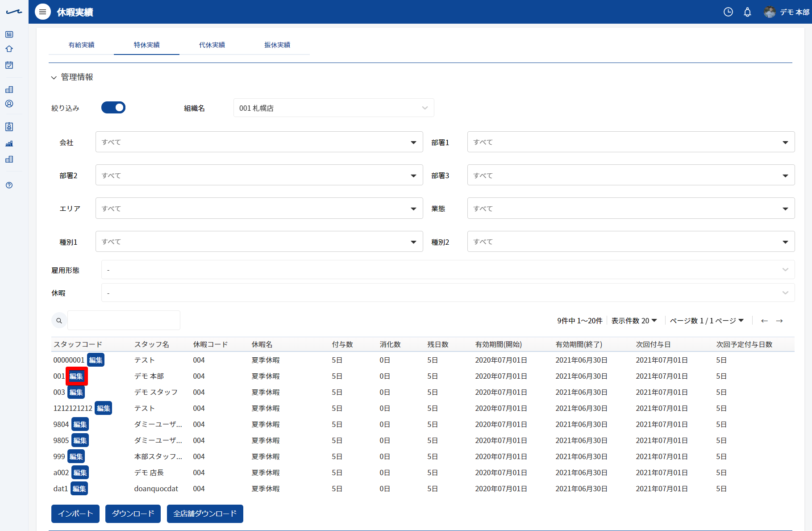The height and width of the screenshot is (531, 812).
Task: Open the calendar check icon in sidebar
Action: tap(9, 65)
